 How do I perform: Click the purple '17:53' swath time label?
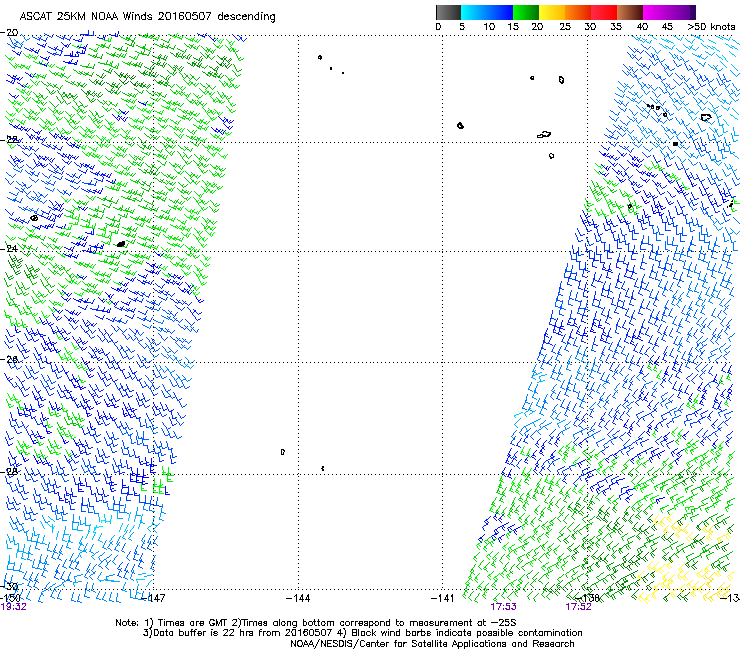pyautogui.click(x=503, y=607)
